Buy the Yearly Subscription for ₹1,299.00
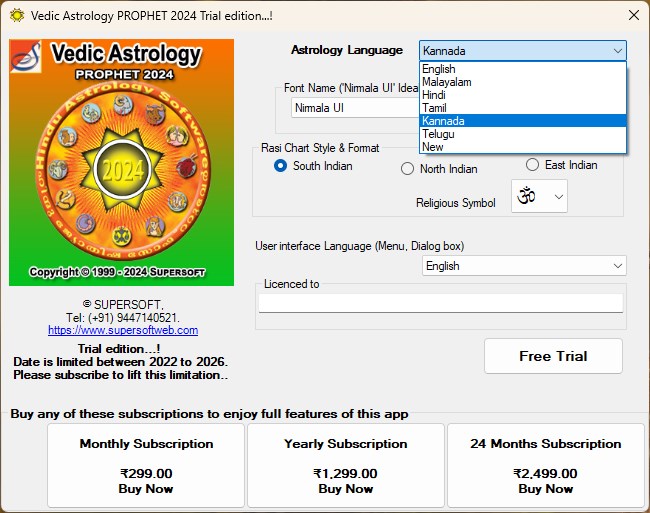 [x=345, y=465]
